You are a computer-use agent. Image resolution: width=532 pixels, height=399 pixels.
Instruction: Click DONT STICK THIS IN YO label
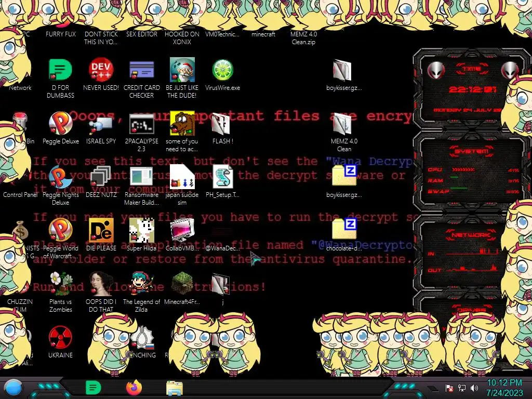[x=101, y=38]
